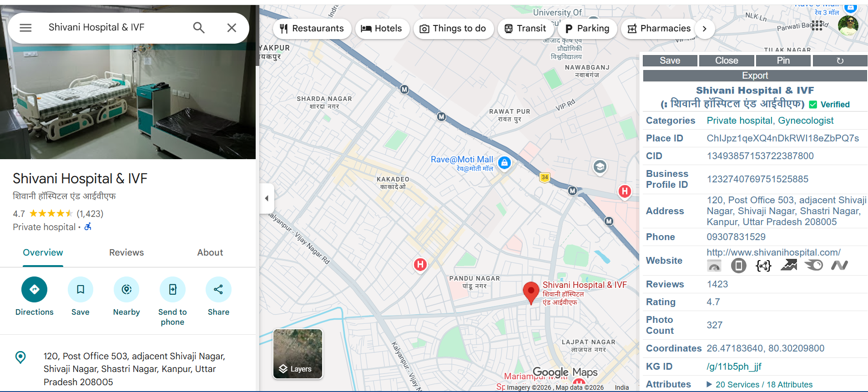The height and width of the screenshot is (392, 868).
Task: Switch to the Reviews tab
Action: click(x=126, y=253)
